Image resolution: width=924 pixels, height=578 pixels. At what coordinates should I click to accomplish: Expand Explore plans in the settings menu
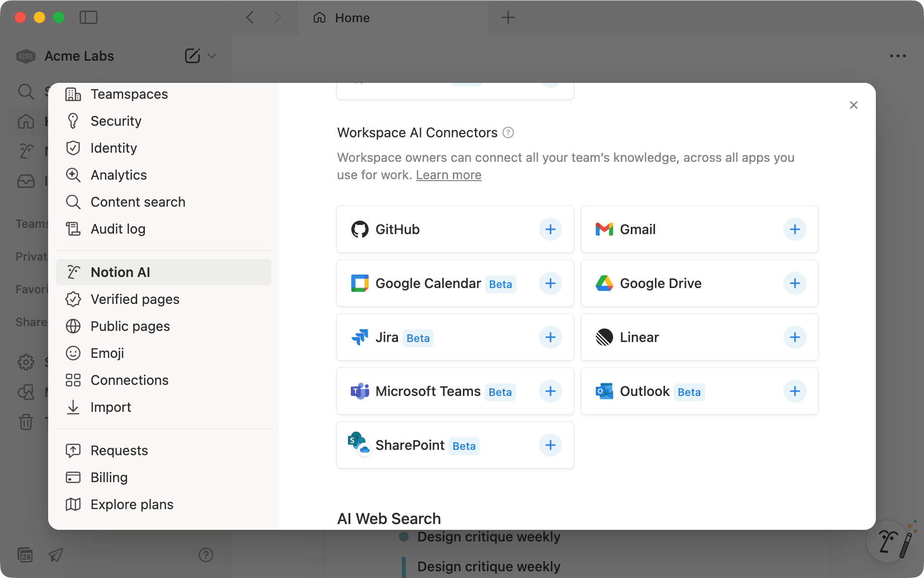coord(132,504)
